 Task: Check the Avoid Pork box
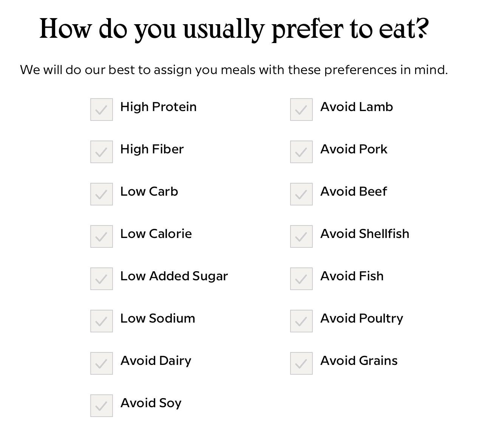click(x=301, y=152)
